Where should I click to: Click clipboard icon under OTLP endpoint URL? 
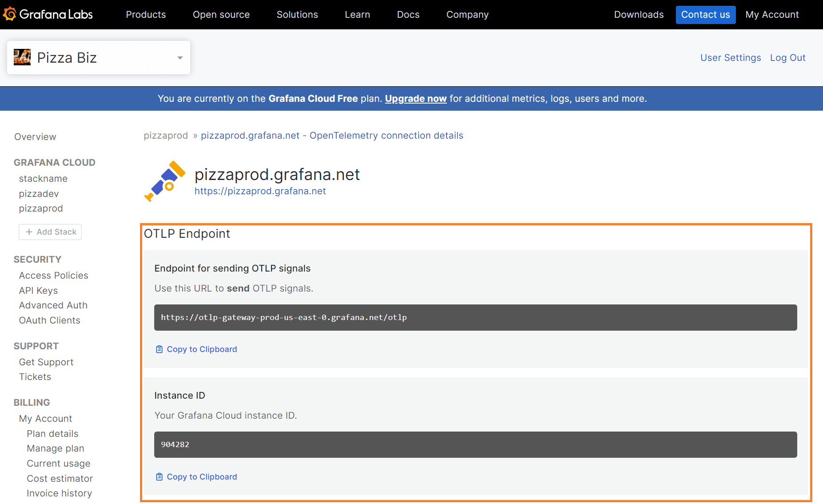click(x=159, y=349)
